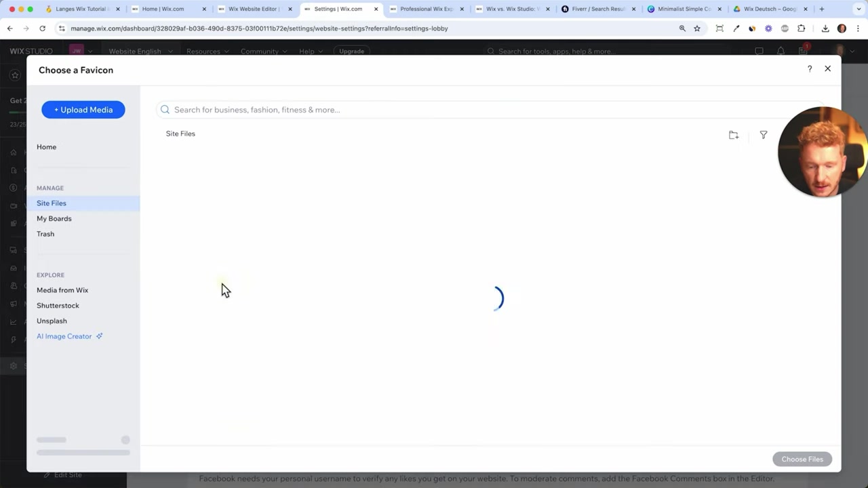Click zoom magnifier icon in address bar
The image size is (868, 488).
pyautogui.click(x=682, y=28)
